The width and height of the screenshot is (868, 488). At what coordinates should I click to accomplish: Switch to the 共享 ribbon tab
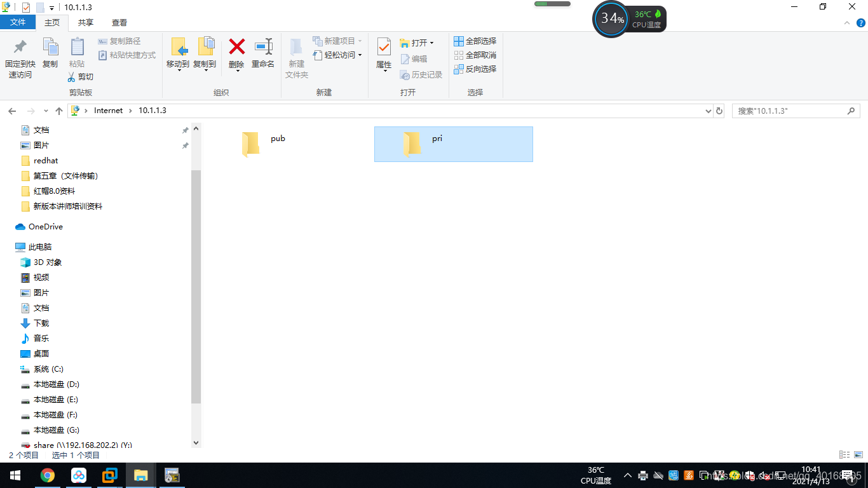[x=86, y=22]
